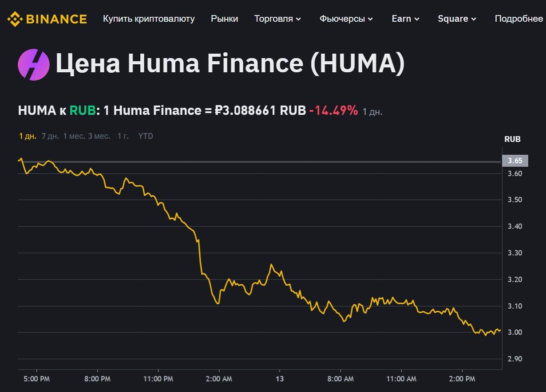This screenshot has height=392, width=546.
Task: Click the Binance logo
Action: coord(46,19)
